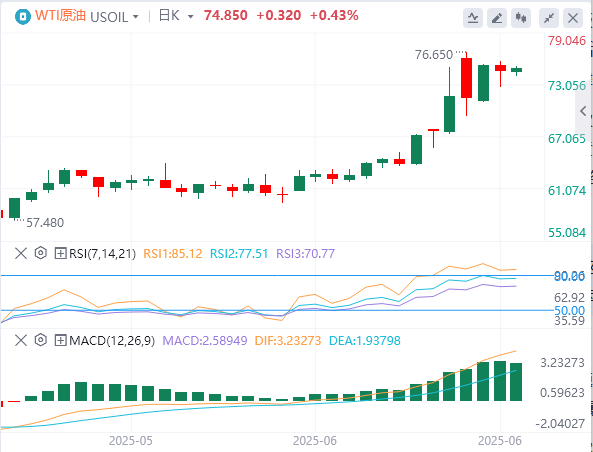This screenshot has width=593, height=452.
Task: Expand the USOIL symbol dropdown arrow
Action: [x=136, y=17]
